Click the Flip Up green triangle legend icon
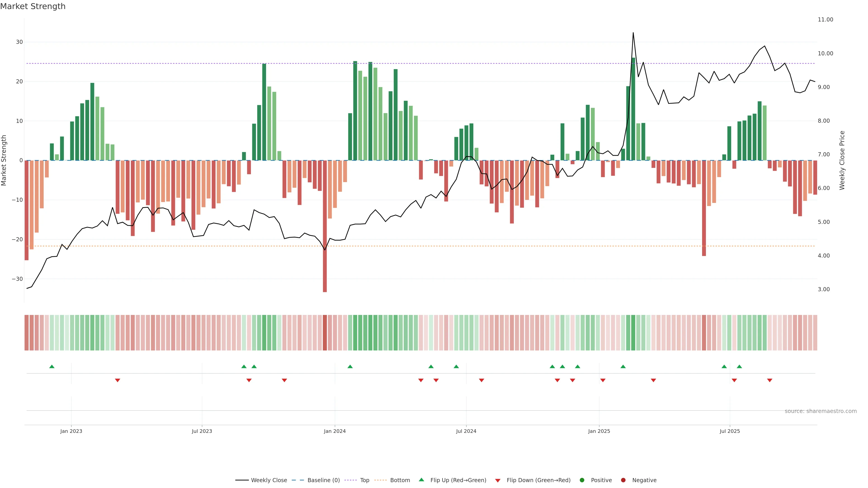The image size is (868, 488). coord(421,480)
